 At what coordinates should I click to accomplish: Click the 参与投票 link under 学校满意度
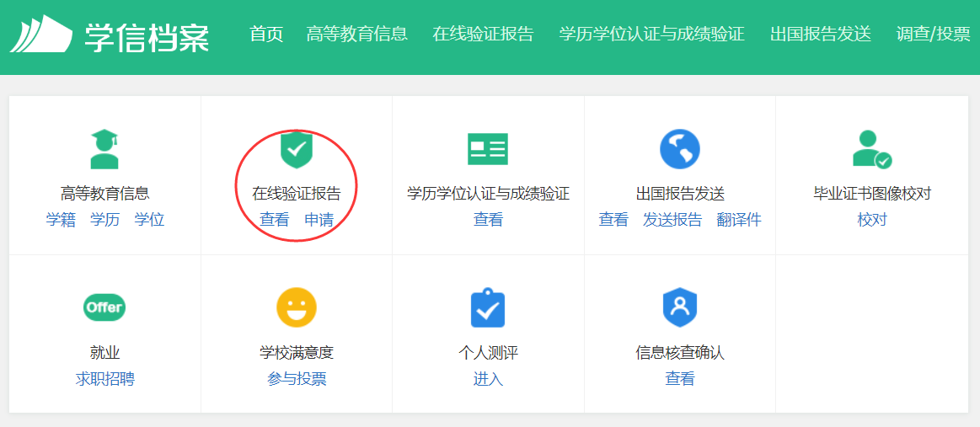coord(297,379)
